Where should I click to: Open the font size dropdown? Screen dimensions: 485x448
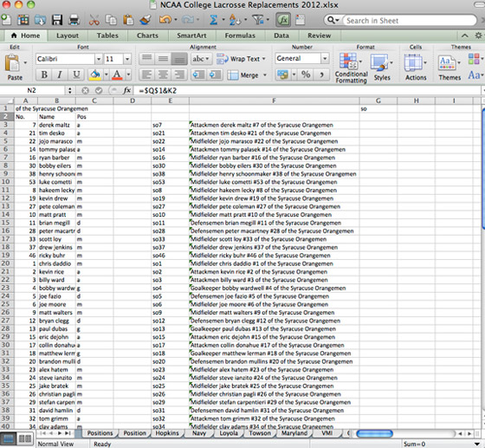click(x=127, y=59)
